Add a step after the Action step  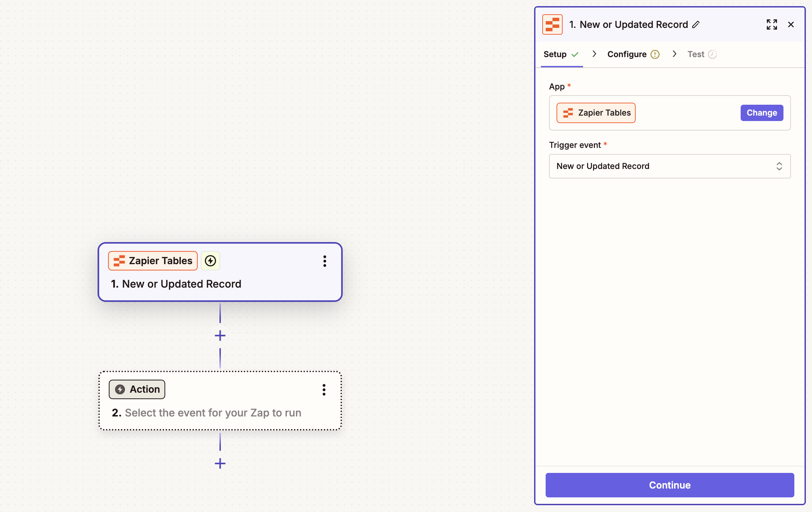pyautogui.click(x=220, y=463)
